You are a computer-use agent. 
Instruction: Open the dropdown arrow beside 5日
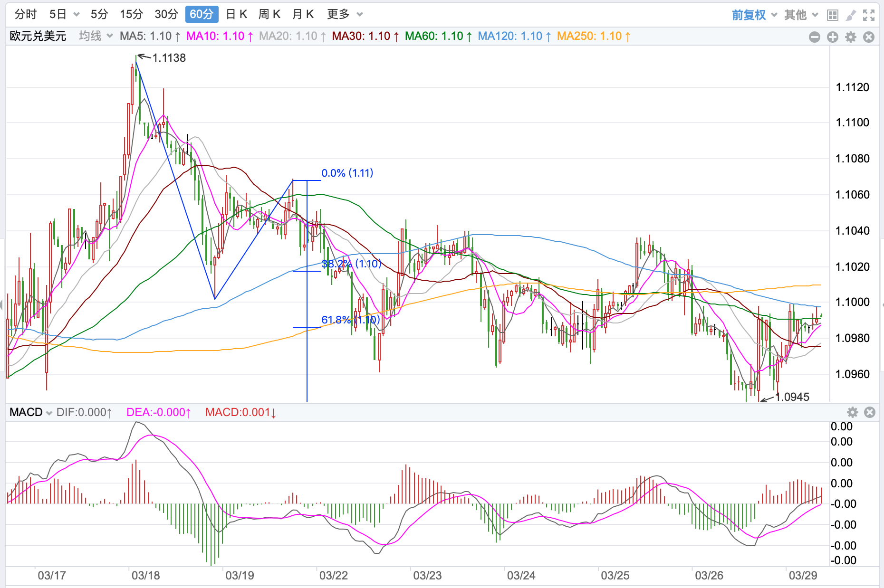[x=77, y=15]
